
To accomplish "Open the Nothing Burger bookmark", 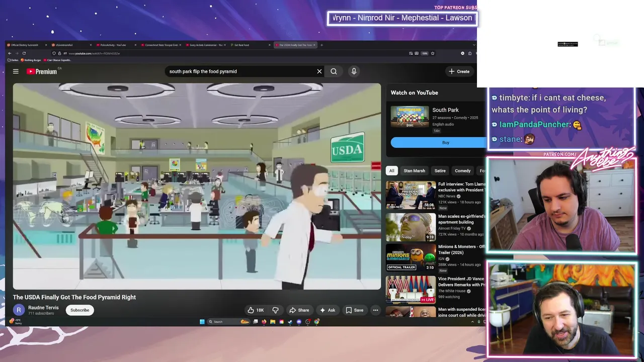I will click(x=31, y=60).
